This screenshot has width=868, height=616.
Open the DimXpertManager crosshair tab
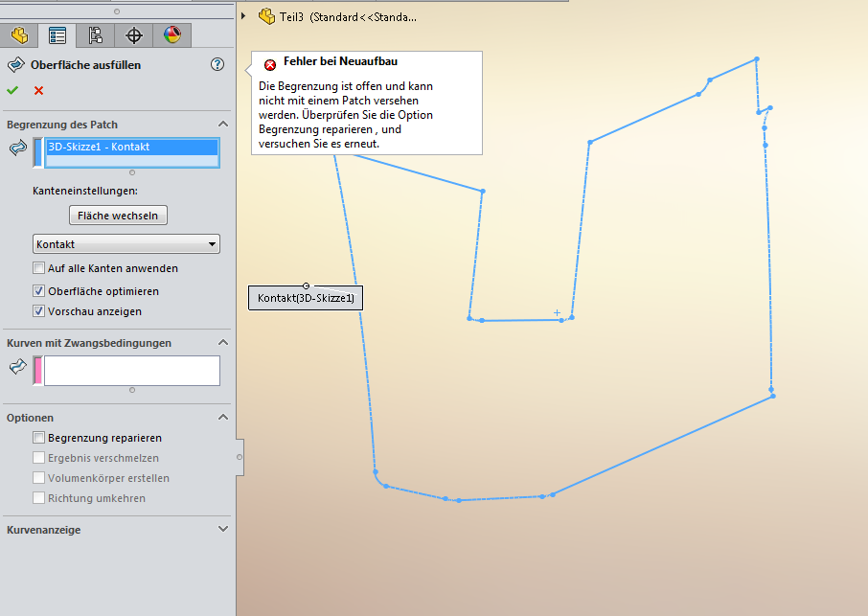pyautogui.click(x=134, y=35)
